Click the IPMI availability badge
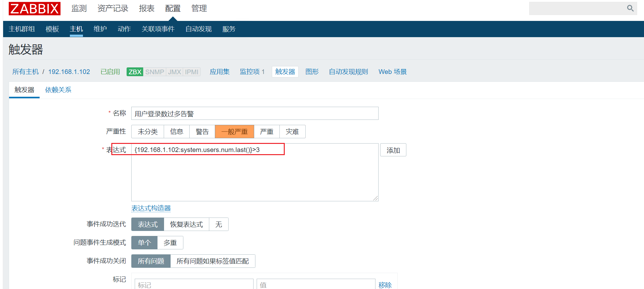Image resolution: width=644 pixels, height=289 pixels. 191,72
